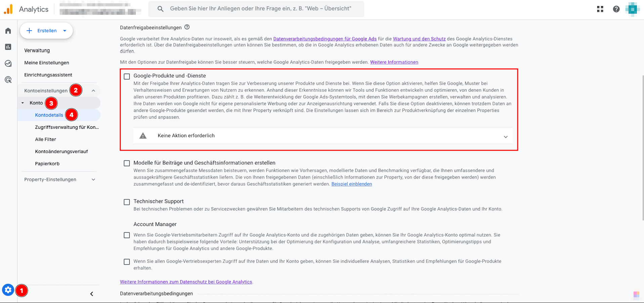
Task: Click the help question mark icon
Action: (x=616, y=9)
